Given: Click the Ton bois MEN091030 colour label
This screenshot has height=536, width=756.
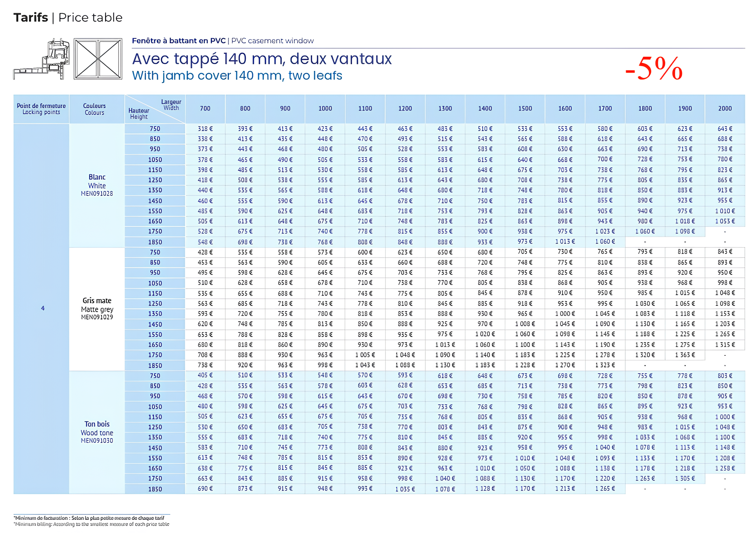Looking at the screenshot, I should (97, 432).
